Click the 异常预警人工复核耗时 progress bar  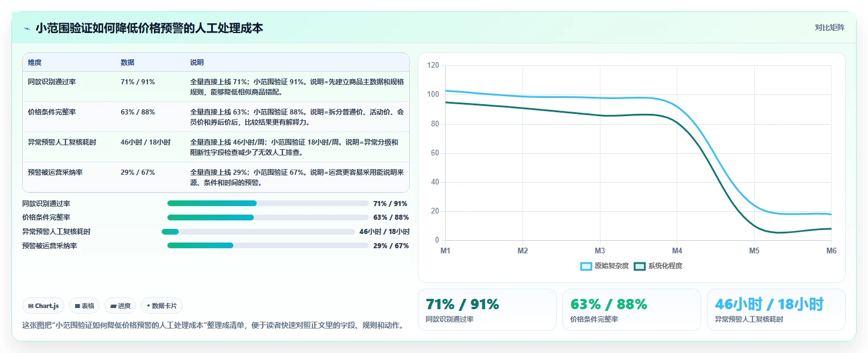(x=258, y=232)
